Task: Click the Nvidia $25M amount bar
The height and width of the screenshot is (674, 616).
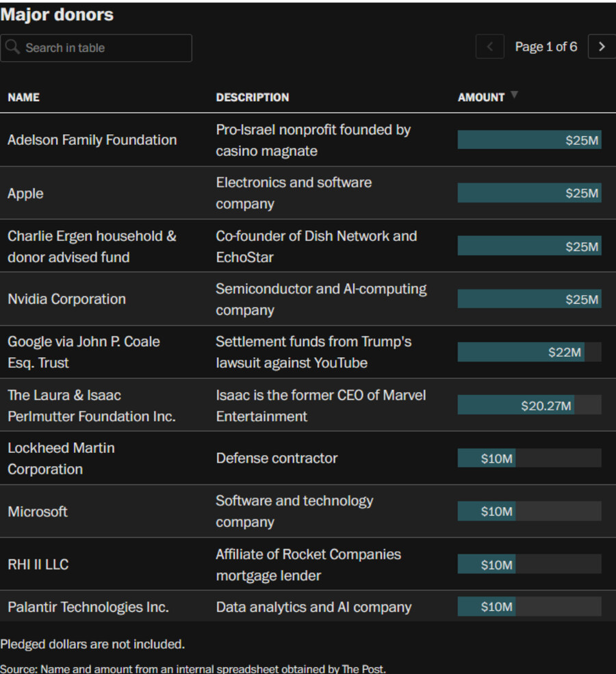Action: pos(529,299)
